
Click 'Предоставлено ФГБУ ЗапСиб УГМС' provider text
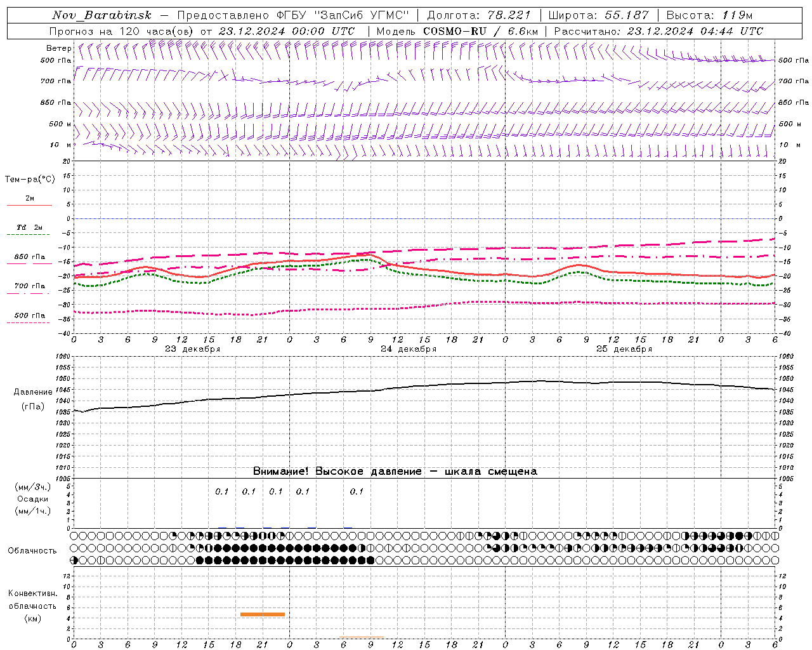point(293,15)
